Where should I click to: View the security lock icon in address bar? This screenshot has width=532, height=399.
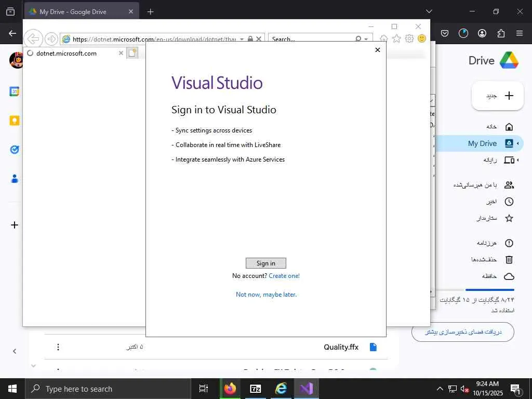[250, 39]
